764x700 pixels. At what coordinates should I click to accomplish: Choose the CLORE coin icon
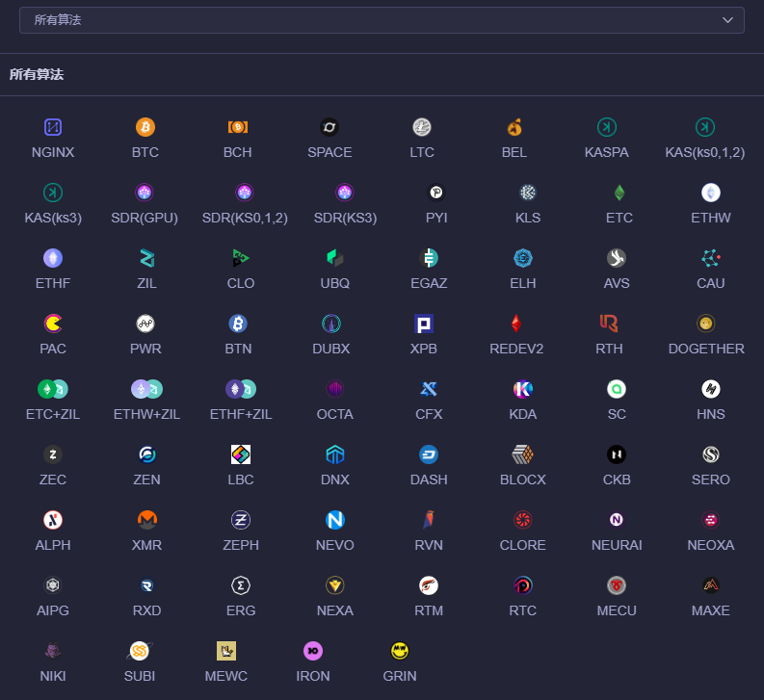click(523, 520)
